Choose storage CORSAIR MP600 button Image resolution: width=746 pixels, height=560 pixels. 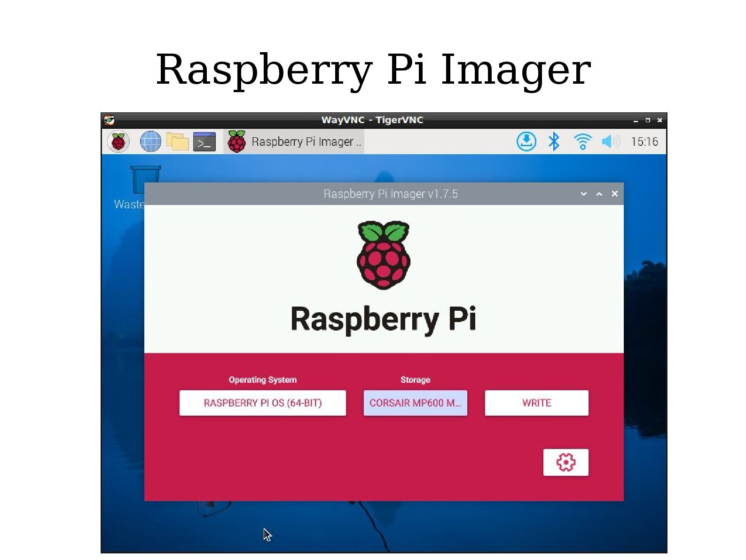coord(416,403)
